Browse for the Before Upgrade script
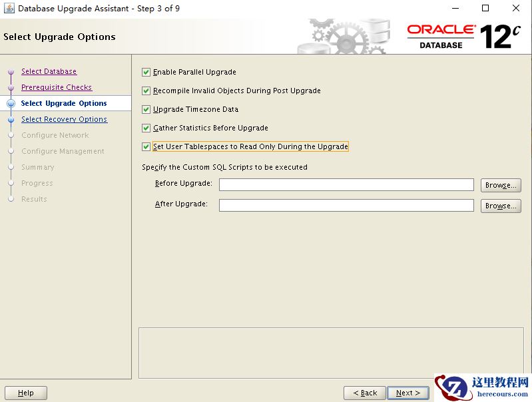The image size is (532, 402). tap(501, 185)
